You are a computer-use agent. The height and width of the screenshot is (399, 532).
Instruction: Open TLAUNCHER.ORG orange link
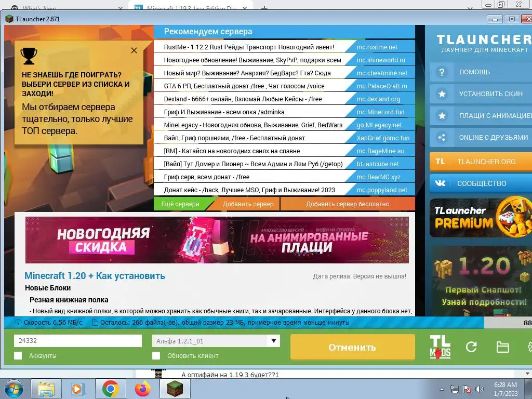pyautogui.click(x=481, y=162)
